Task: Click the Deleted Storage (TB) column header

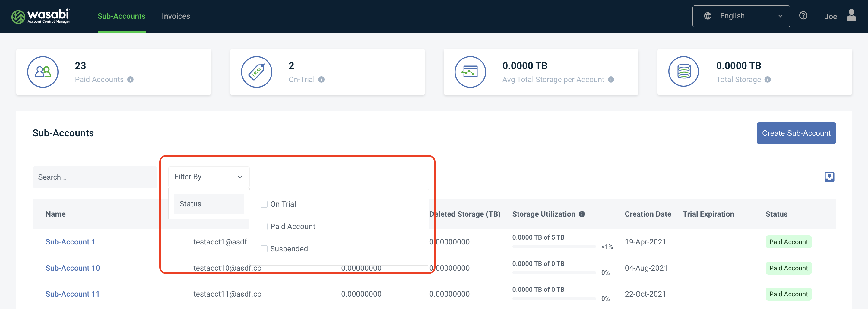Action: pyautogui.click(x=465, y=214)
